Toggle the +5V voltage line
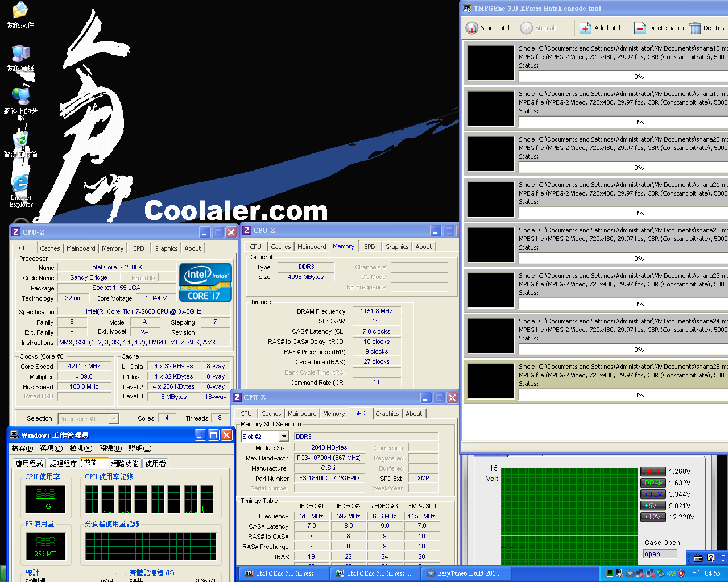728x582 pixels. click(653, 505)
